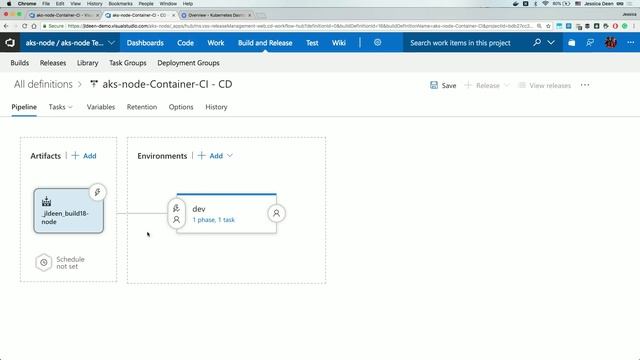This screenshot has height=360, width=640.
Task: Expand the search options chevron
Action: [551, 42]
